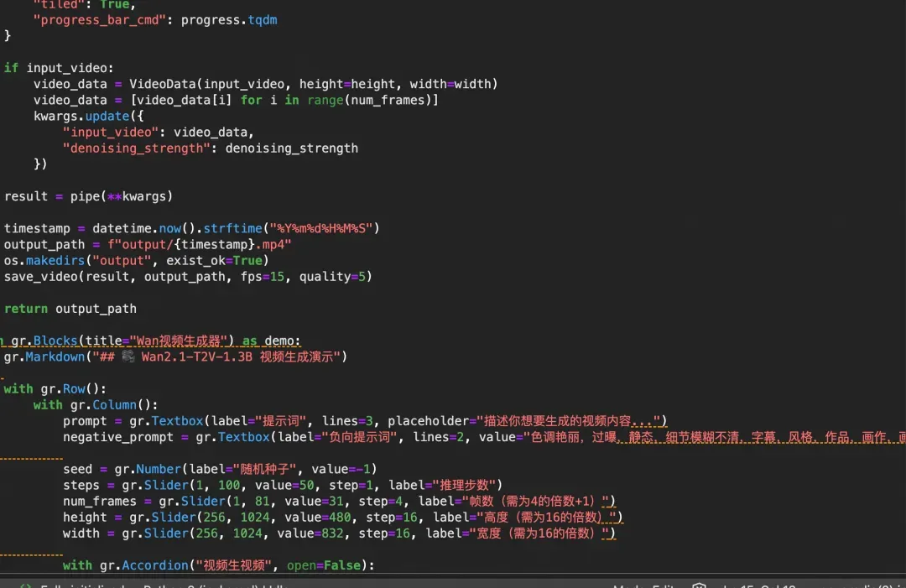Image resolution: width=906 pixels, height=588 pixels.
Task: Click the gr.Accordion call
Action: click(x=144, y=566)
